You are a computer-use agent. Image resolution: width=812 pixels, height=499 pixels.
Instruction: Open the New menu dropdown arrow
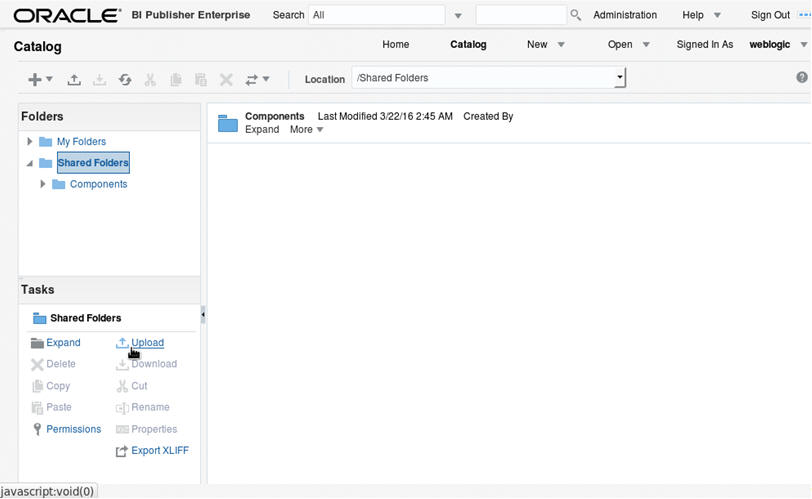click(561, 45)
